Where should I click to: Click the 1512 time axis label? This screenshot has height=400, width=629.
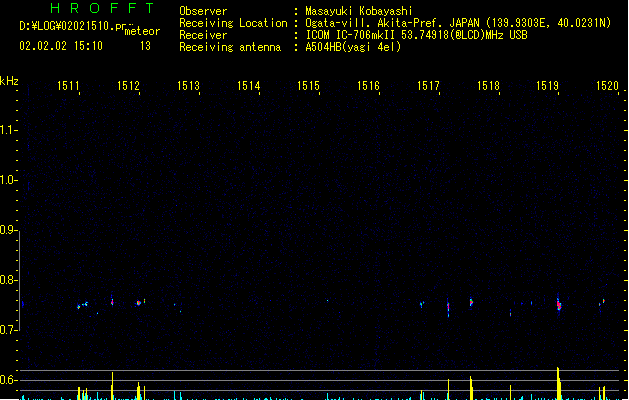click(128, 86)
